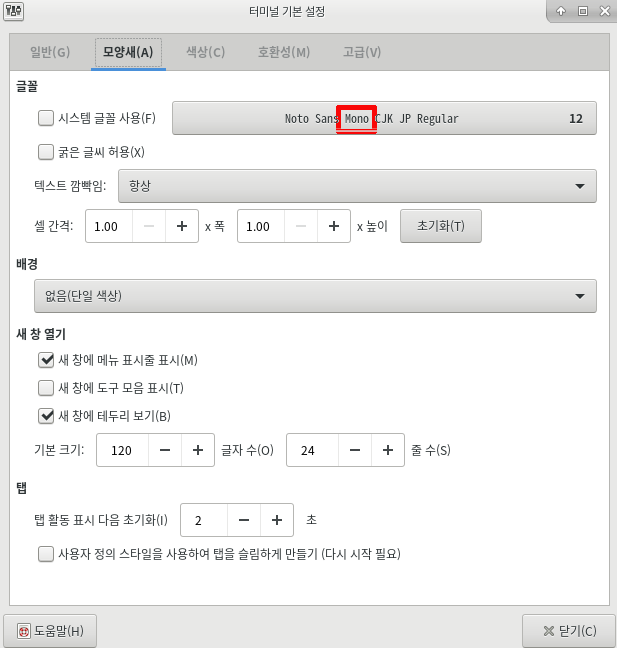The image size is (617, 648).
Task: Open the 일반(G) tab
Action: [50, 52]
